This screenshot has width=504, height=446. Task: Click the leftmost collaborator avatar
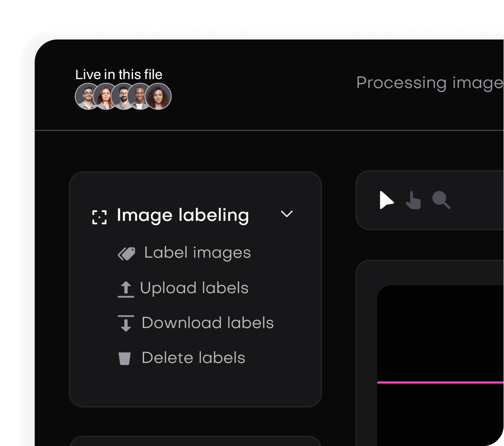coord(87,96)
